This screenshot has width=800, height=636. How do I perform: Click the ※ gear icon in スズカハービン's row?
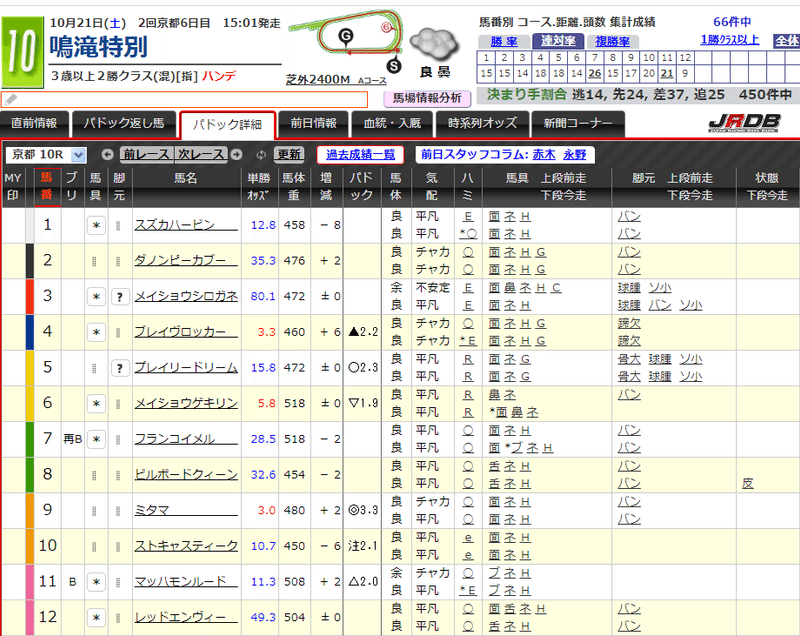(x=96, y=224)
